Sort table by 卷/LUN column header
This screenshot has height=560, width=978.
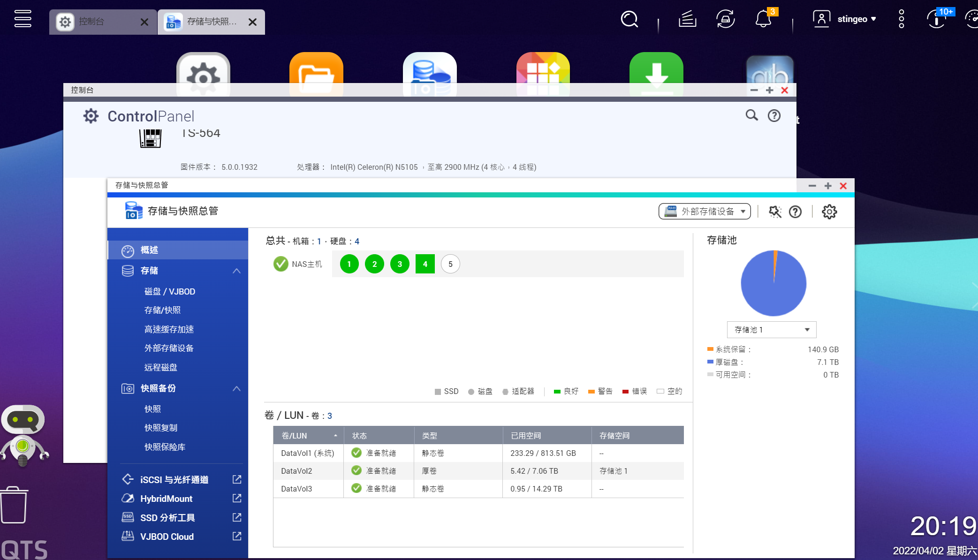[309, 435]
